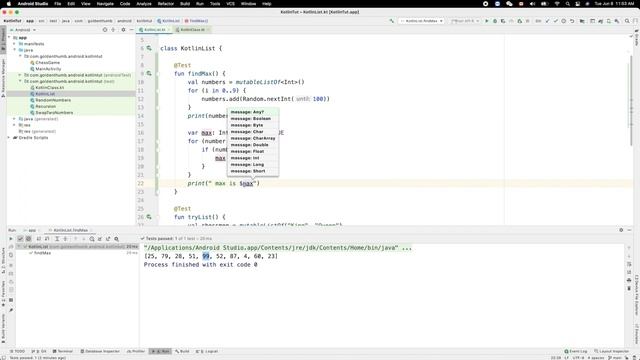640x360 pixels.
Task: Open the Terminal tool window button
Action: (x=63, y=351)
